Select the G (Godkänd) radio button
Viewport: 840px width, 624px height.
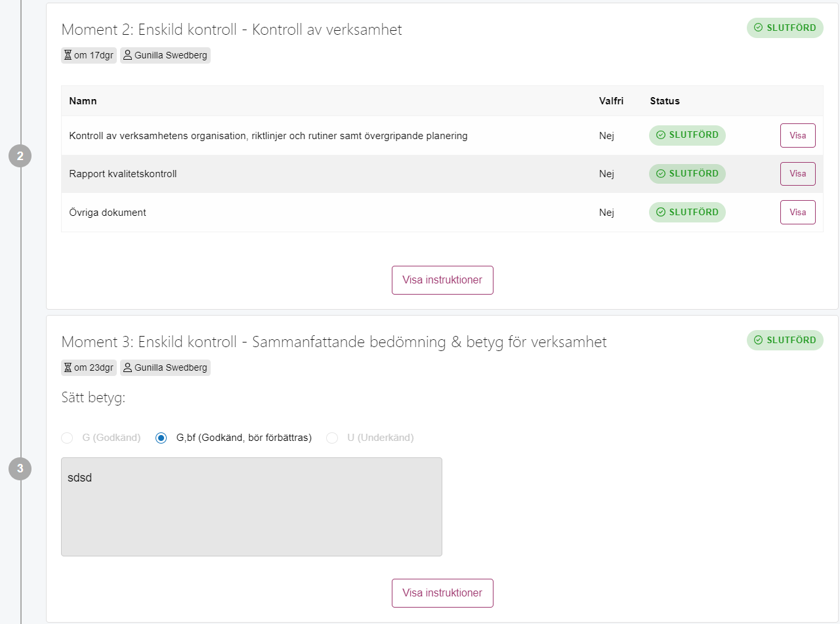[x=67, y=438]
